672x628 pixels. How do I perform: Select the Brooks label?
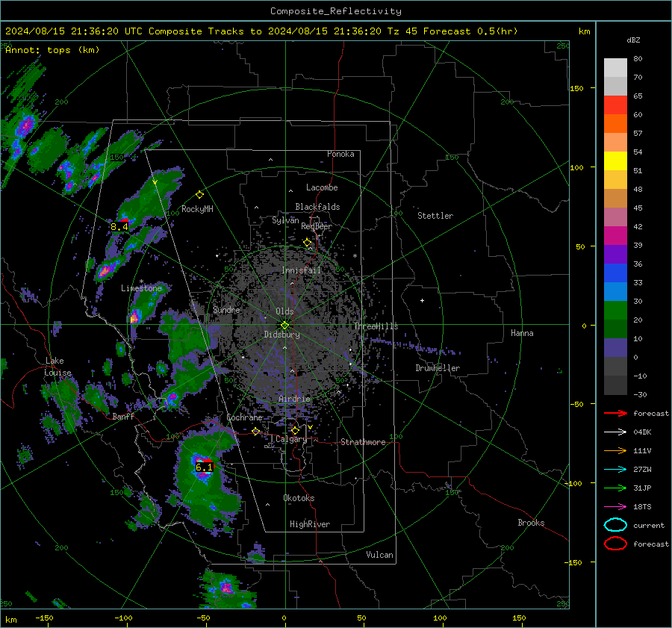tap(531, 523)
